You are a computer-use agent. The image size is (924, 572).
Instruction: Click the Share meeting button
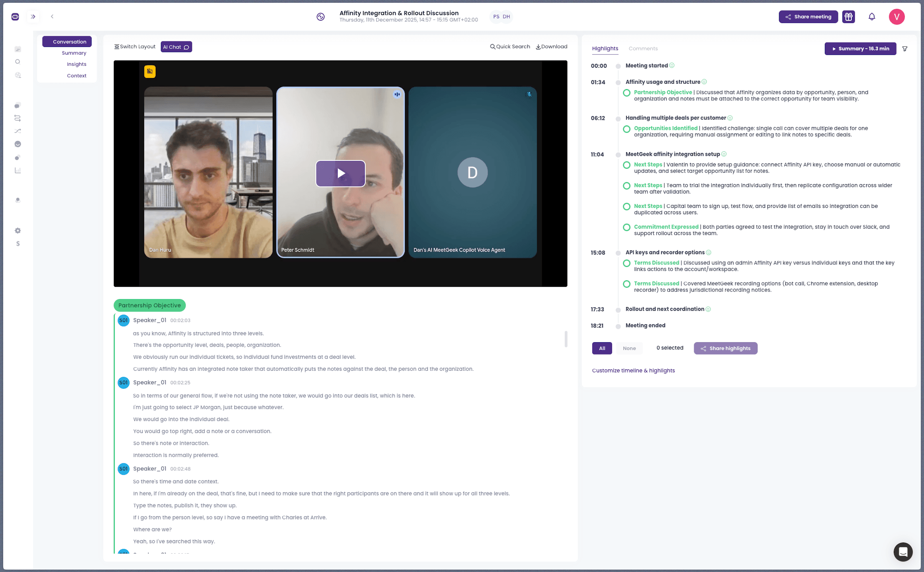pyautogui.click(x=808, y=17)
